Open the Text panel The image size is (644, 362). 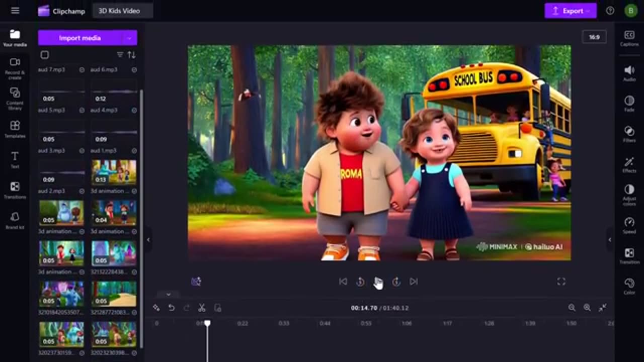pyautogui.click(x=15, y=160)
